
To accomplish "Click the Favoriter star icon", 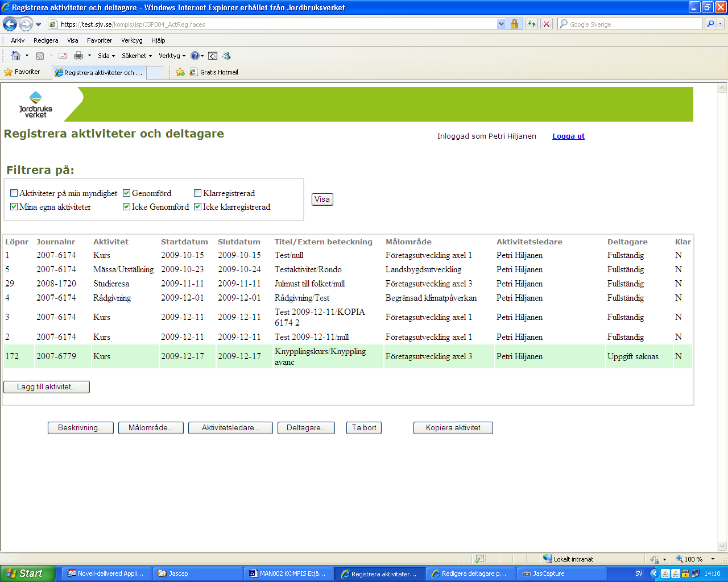I will (8, 72).
